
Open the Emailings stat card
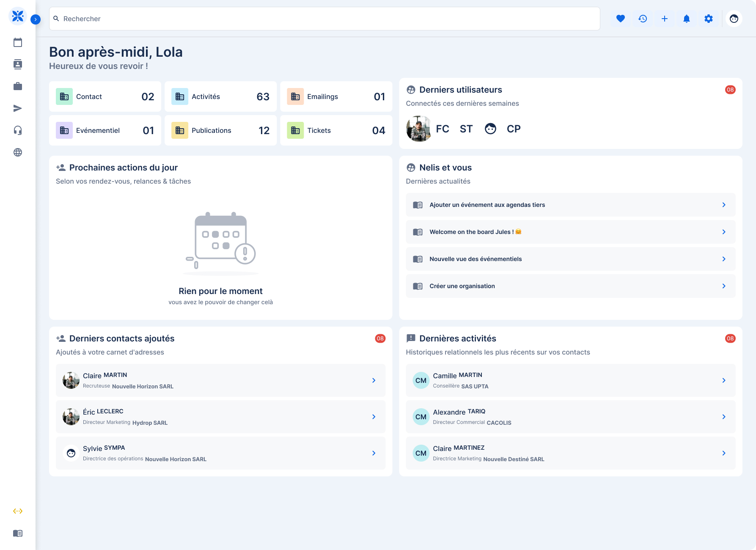coord(336,96)
